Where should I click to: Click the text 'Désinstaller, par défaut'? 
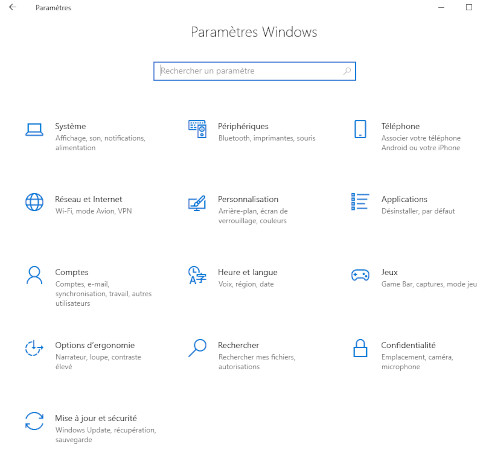click(418, 211)
